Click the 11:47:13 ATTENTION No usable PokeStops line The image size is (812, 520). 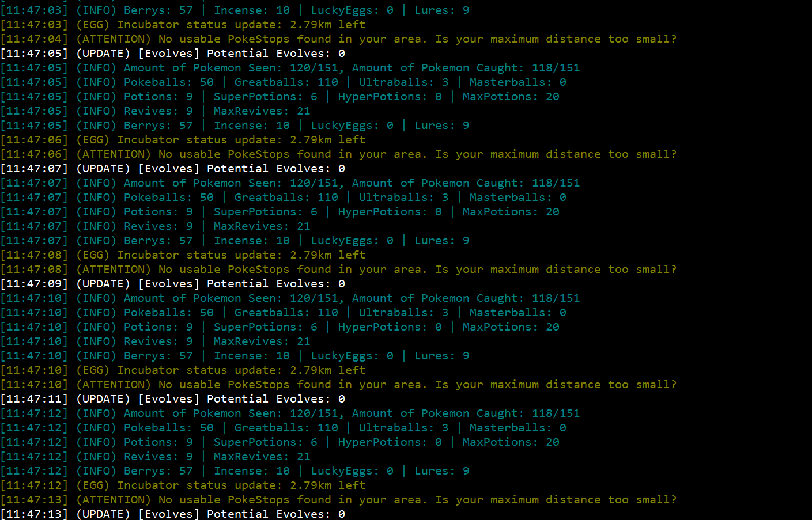click(x=338, y=500)
